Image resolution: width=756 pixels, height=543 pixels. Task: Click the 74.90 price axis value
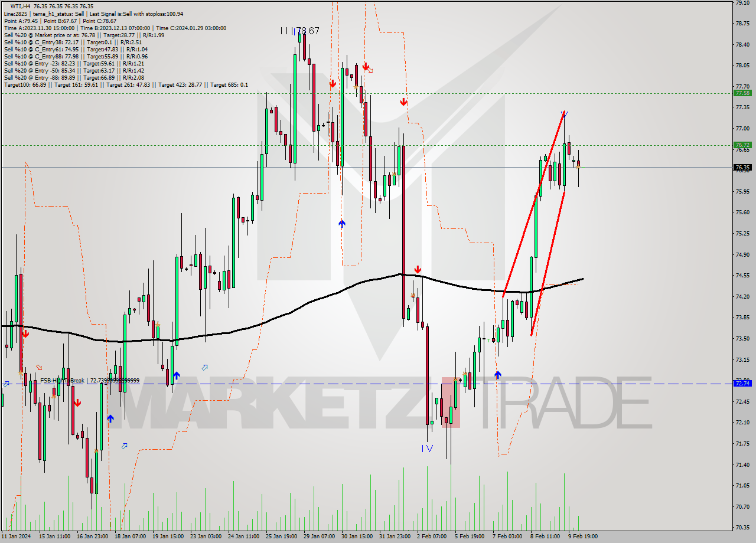point(742,255)
